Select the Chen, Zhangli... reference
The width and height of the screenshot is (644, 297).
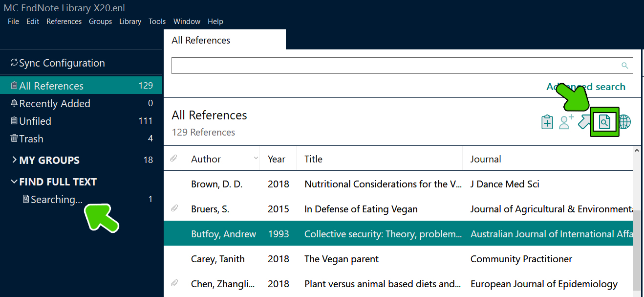398,284
